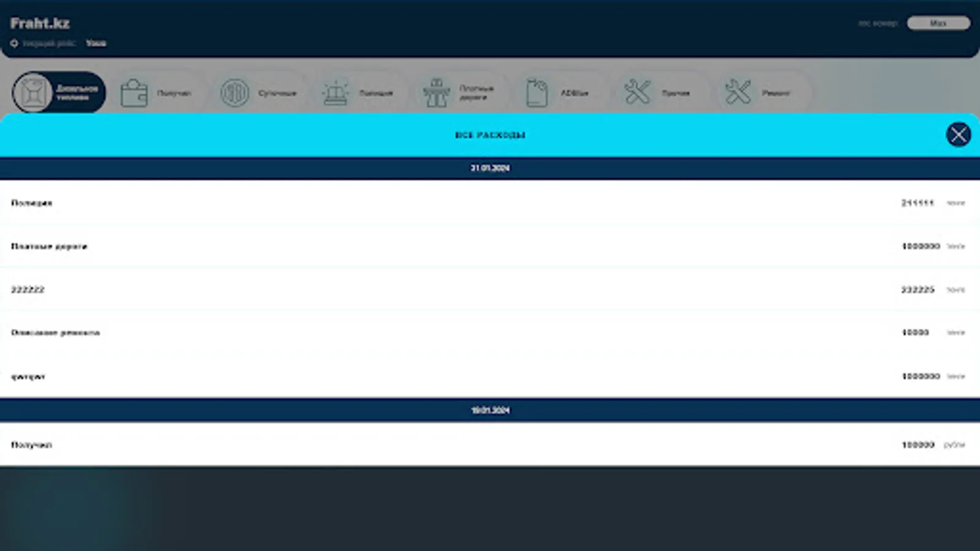Select the Дизельное топливо (diesel fuel) canister icon

click(35, 92)
